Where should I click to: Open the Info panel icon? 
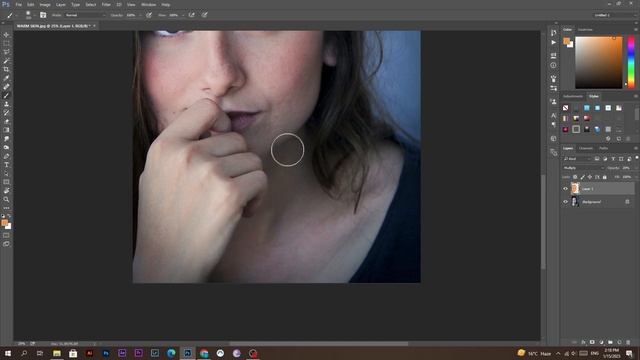pyautogui.click(x=553, y=65)
